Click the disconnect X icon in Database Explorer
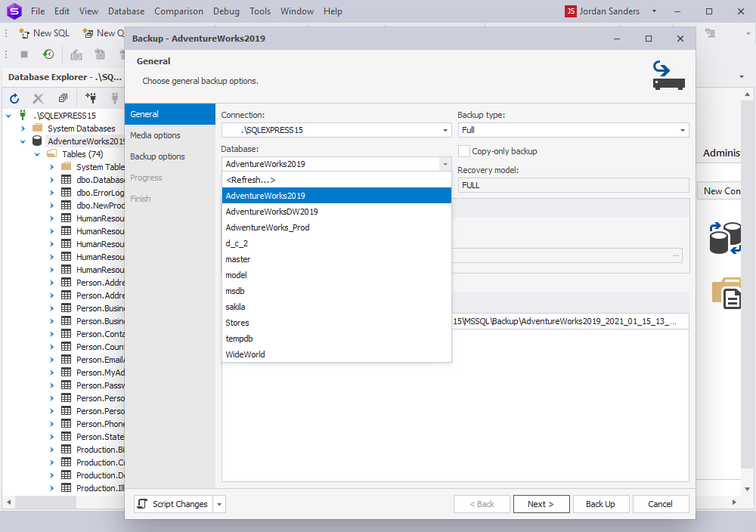 pyautogui.click(x=38, y=98)
